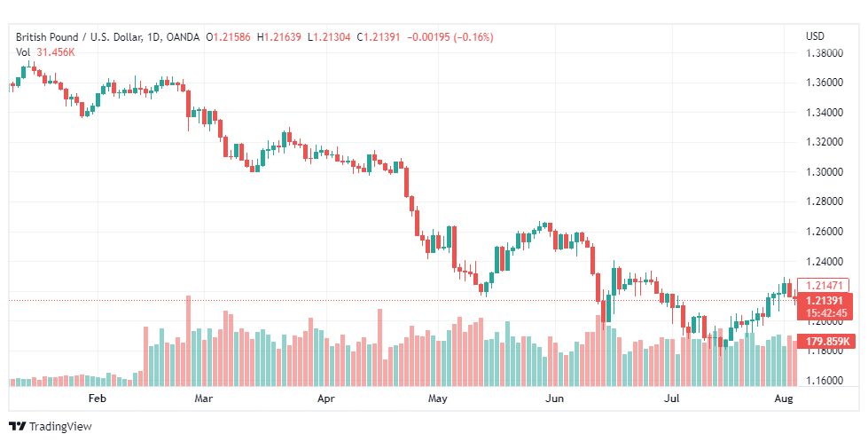
Task: Click the TradingView logo icon
Action: pos(17,427)
